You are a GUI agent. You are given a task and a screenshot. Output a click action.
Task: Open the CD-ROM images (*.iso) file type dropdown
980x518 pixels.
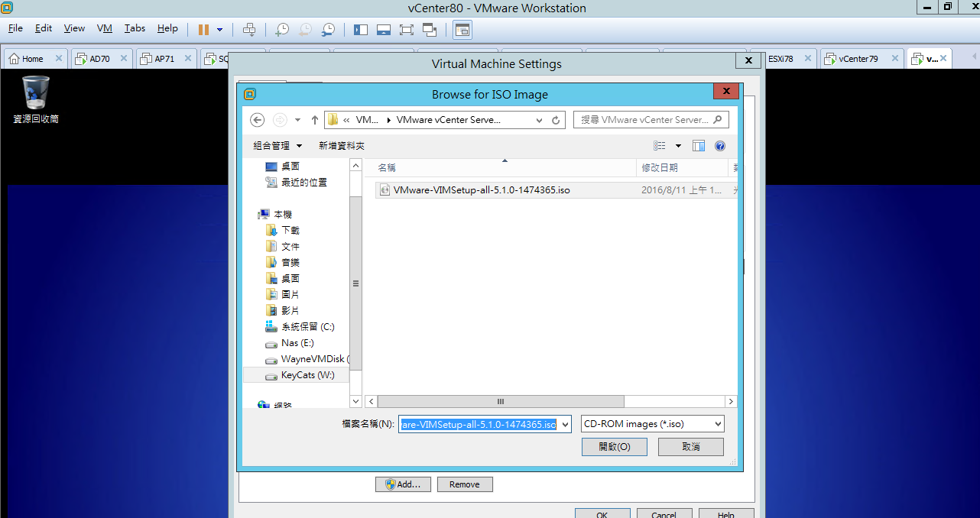(x=653, y=424)
